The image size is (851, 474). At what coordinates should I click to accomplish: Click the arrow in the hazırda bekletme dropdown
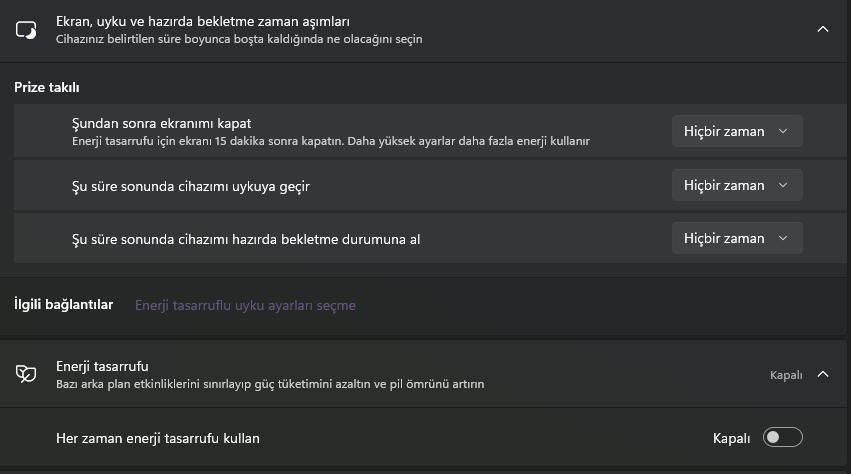click(x=783, y=238)
